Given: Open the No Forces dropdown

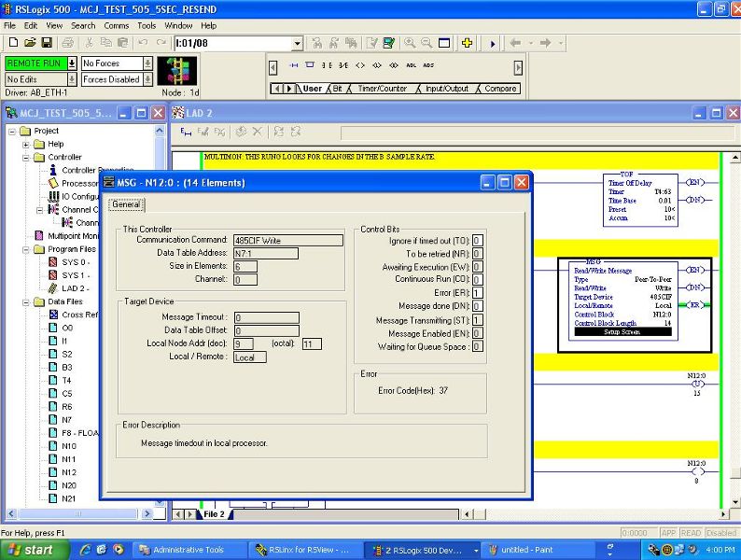Looking at the screenshot, I should [x=147, y=63].
